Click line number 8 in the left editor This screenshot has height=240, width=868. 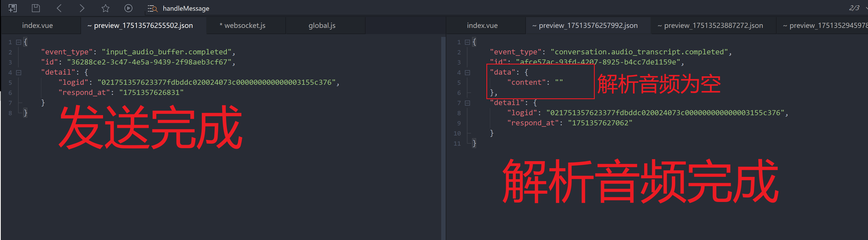[x=10, y=113]
